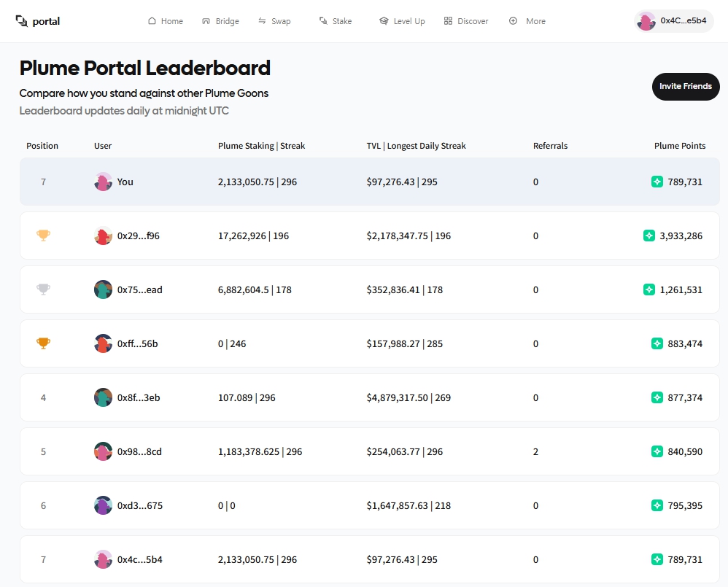Click the gold trophy icon for first place
This screenshot has height=587, width=728.
point(43,236)
